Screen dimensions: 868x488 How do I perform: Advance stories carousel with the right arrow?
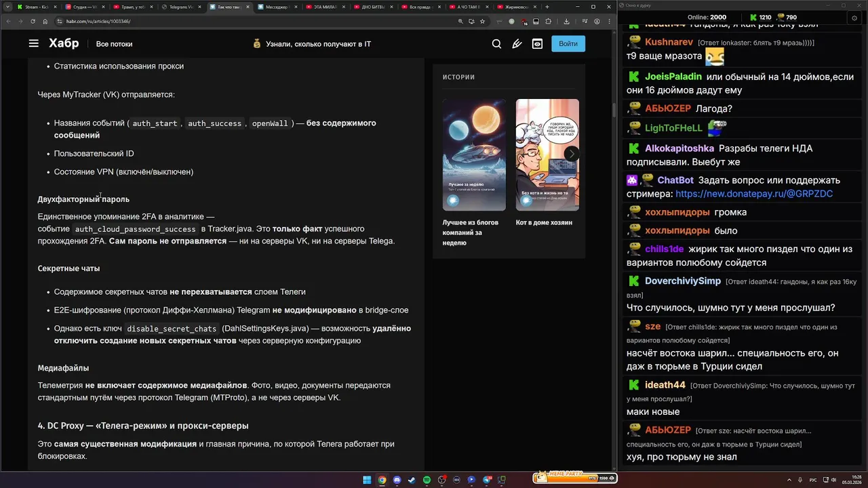click(572, 154)
